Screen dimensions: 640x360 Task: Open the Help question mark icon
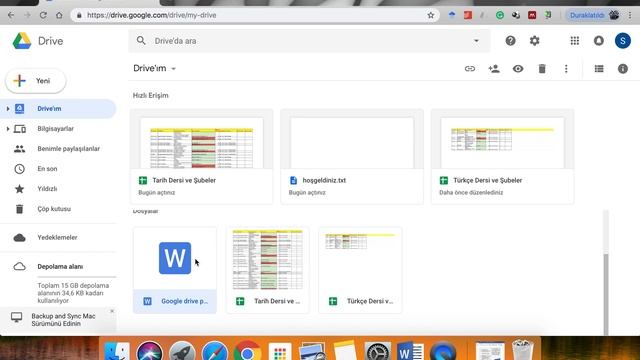tap(510, 40)
